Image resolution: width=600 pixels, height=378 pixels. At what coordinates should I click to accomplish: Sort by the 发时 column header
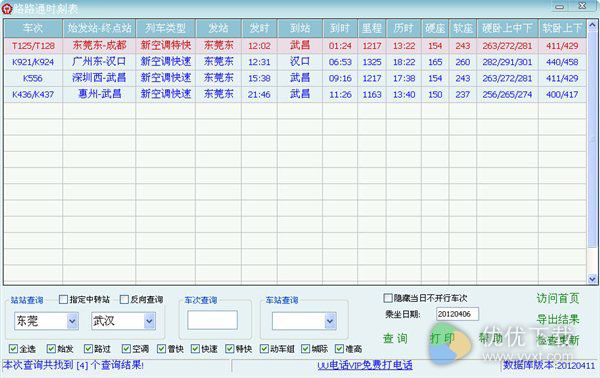click(259, 28)
